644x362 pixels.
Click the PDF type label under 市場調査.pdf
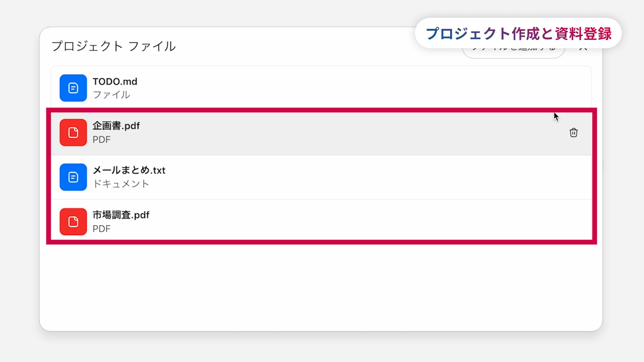tap(101, 229)
